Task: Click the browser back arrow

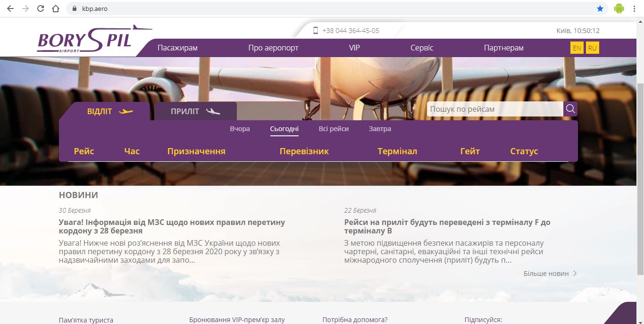Action: coord(10,8)
